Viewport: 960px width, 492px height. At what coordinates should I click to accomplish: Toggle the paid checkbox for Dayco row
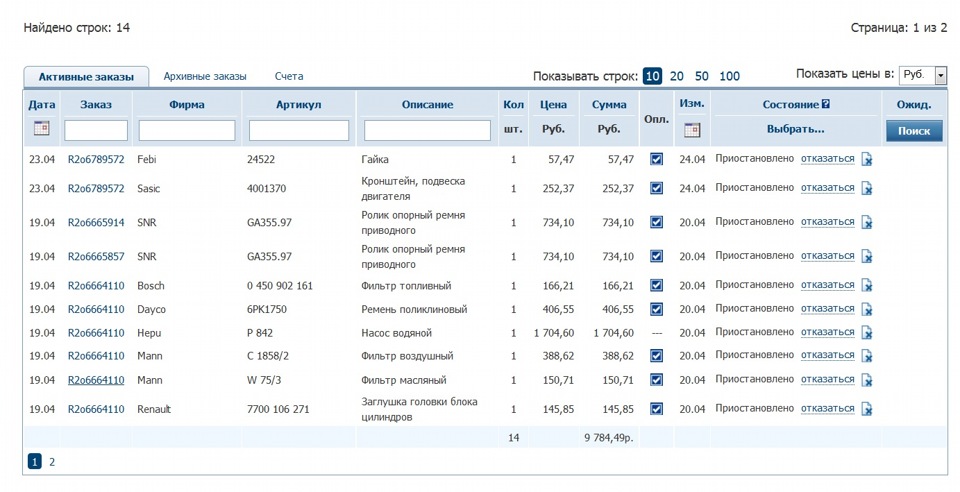click(x=656, y=309)
